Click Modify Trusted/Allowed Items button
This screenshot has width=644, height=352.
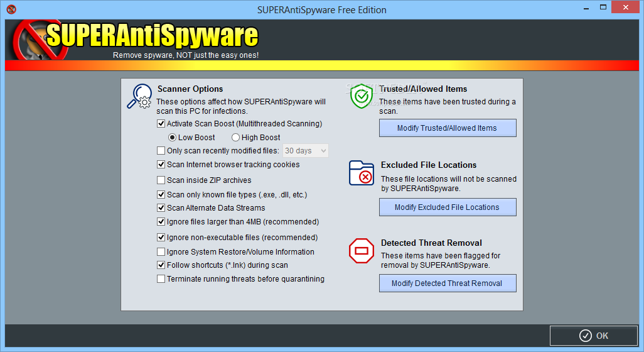[448, 128]
